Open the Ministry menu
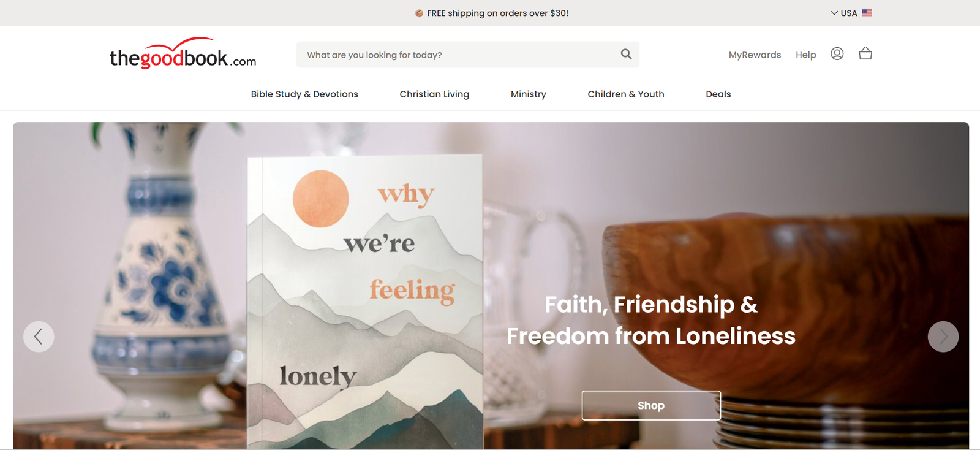 tap(529, 94)
